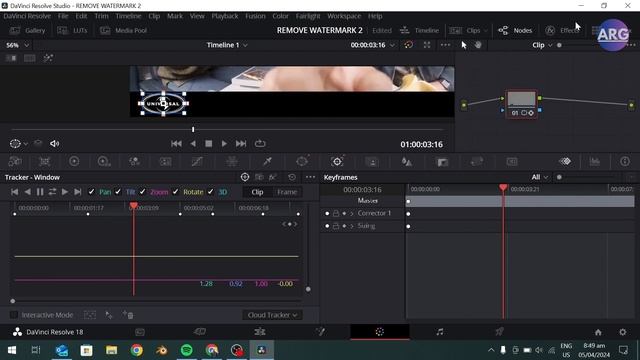Viewport: 640px width, 360px height.
Task: Toggle viewer loop playback
Action: tap(260, 144)
